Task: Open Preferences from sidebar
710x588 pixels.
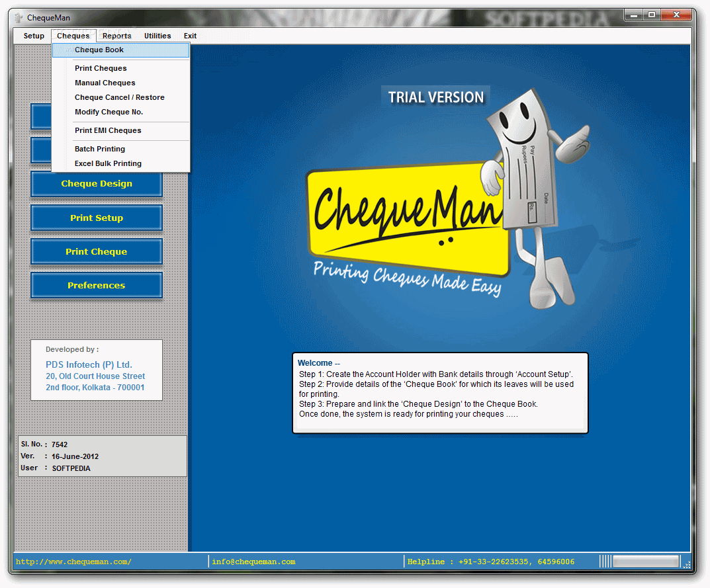Action: (97, 286)
